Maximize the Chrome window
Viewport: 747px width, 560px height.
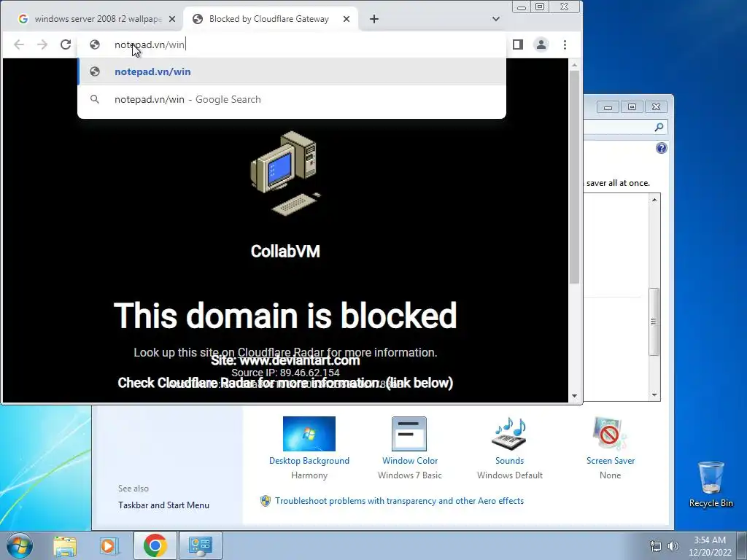click(540, 7)
